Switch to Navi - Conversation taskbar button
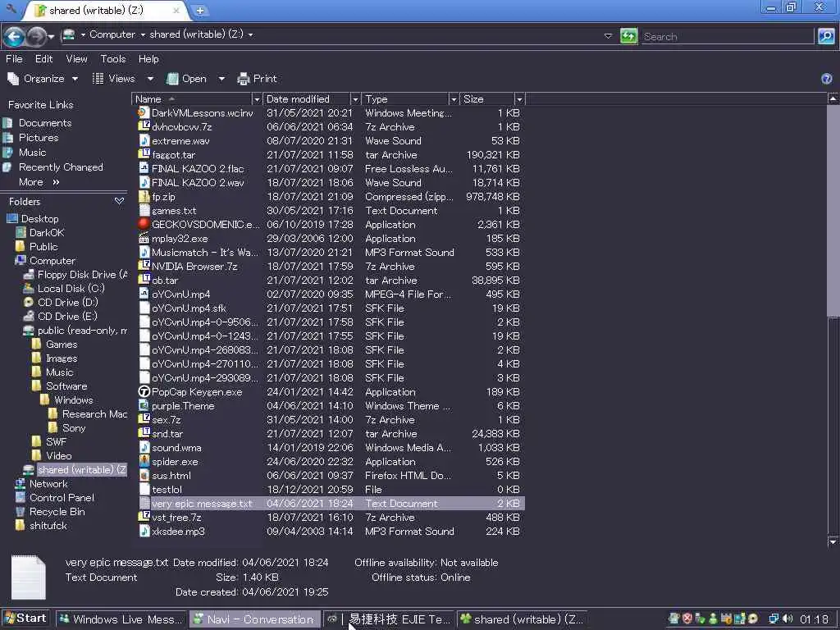 (254, 619)
